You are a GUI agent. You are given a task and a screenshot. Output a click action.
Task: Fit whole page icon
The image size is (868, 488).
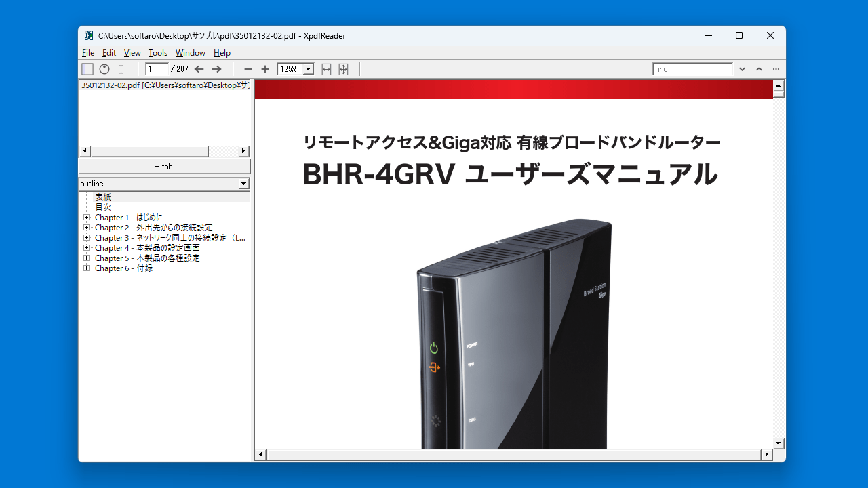tap(343, 69)
